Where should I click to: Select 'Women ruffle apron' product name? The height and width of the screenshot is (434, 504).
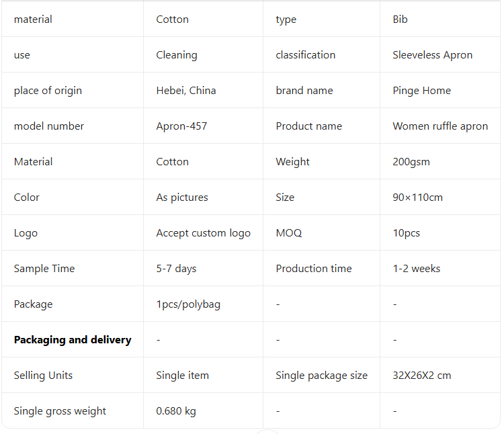point(440,126)
